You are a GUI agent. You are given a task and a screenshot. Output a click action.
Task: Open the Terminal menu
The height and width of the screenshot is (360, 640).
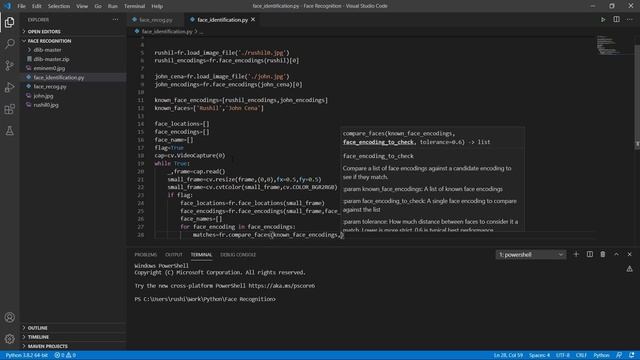click(x=134, y=6)
